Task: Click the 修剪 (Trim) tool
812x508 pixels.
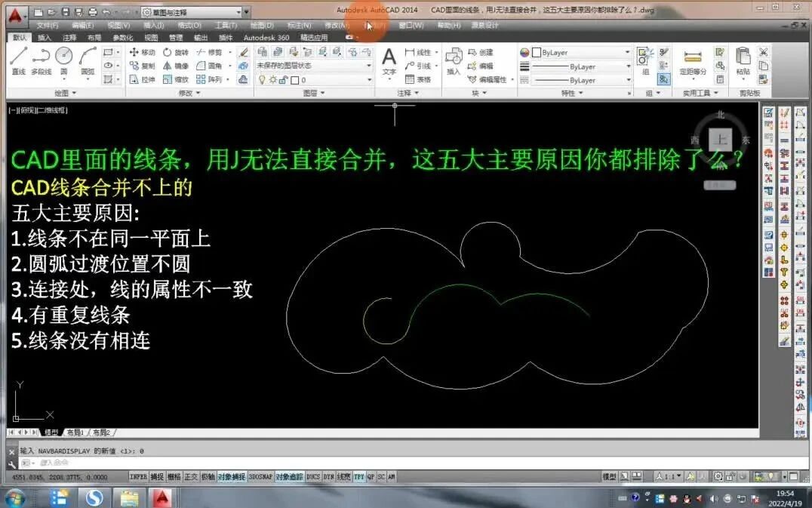Action: [210, 52]
